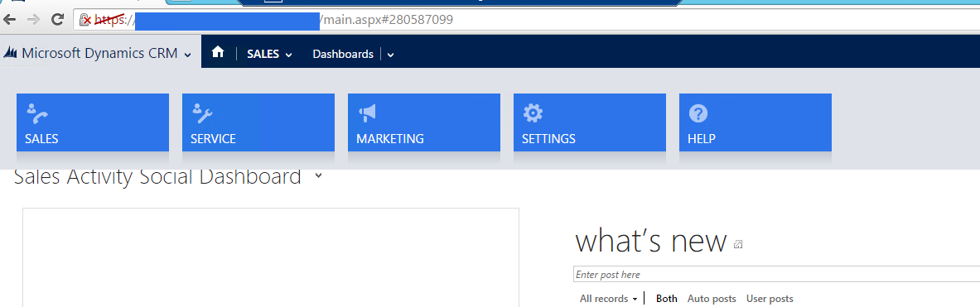The image size is (980, 307).
Task: Click the Enter post here field
Action: coord(776,275)
